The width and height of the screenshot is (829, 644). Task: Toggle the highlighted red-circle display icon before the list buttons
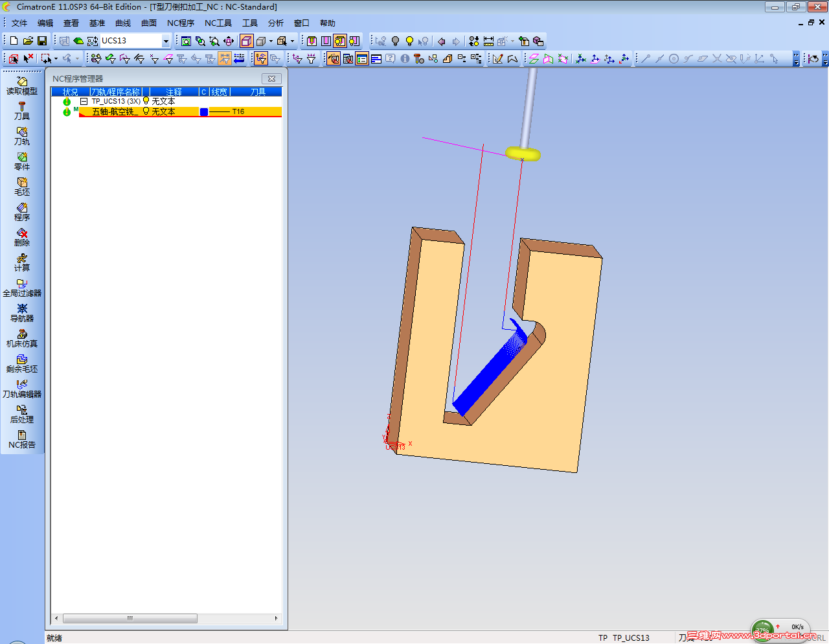point(334,58)
